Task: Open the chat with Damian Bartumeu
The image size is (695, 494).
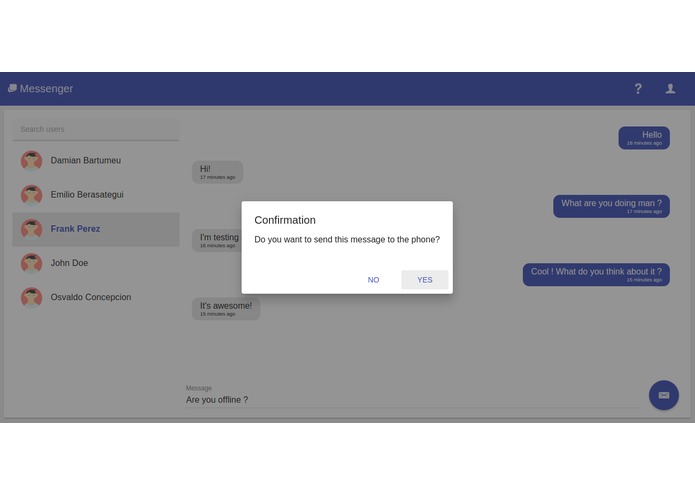Action: click(96, 160)
